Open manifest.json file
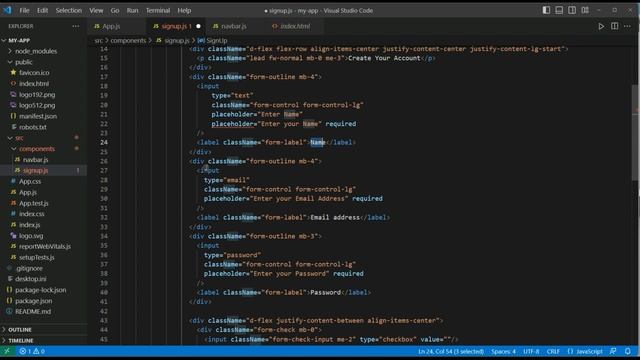The width and height of the screenshot is (640, 360). 38,116
